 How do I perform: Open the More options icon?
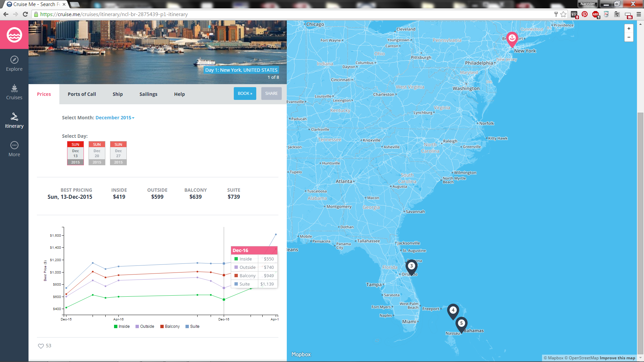point(14,145)
